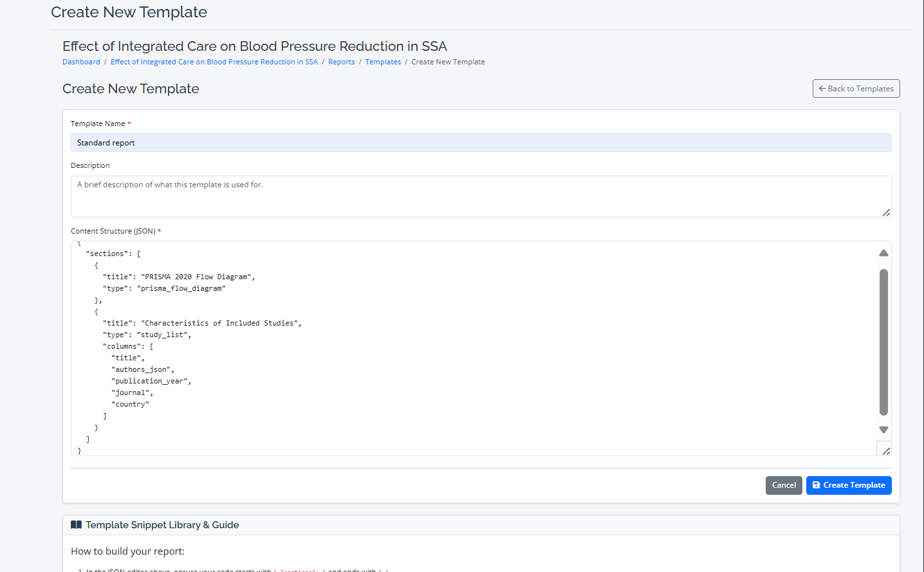Go to the study title breadcrumb link
Image resolution: width=924 pixels, height=572 pixels.
(x=214, y=62)
